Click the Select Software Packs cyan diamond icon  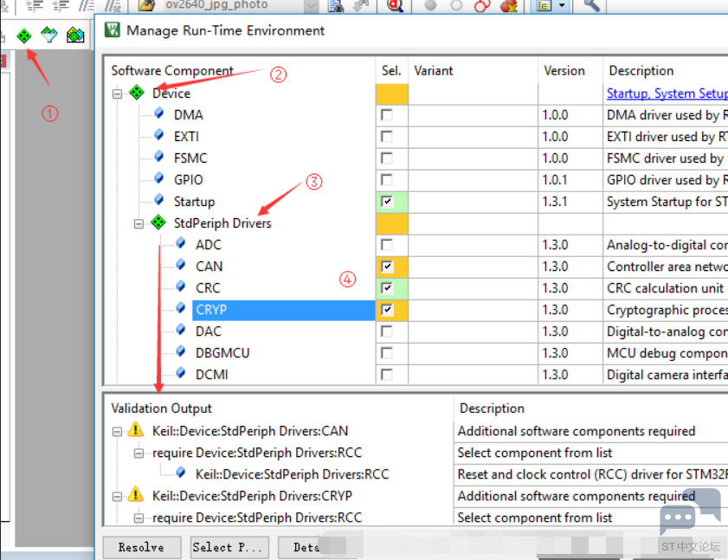[49, 35]
